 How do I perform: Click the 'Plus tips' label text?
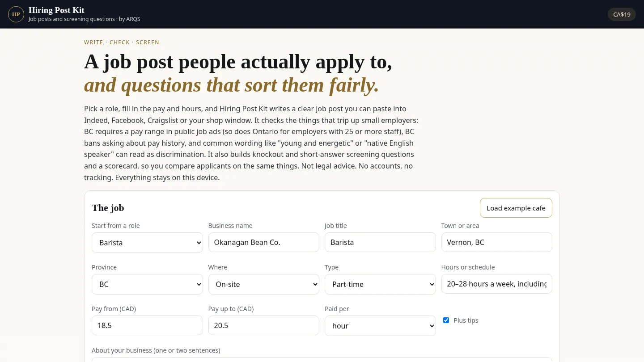(466, 320)
